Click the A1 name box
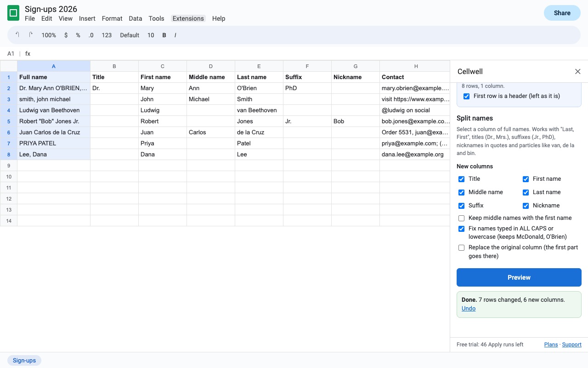 (x=11, y=54)
